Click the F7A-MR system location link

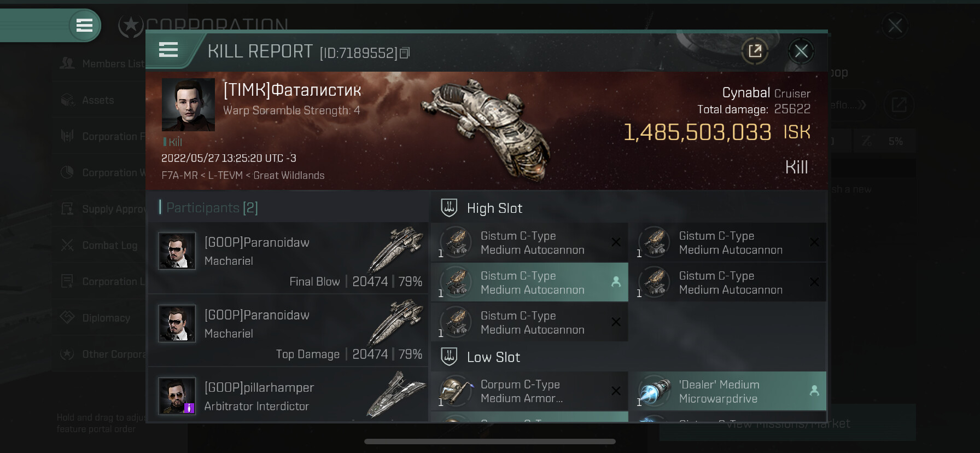[x=179, y=175]
